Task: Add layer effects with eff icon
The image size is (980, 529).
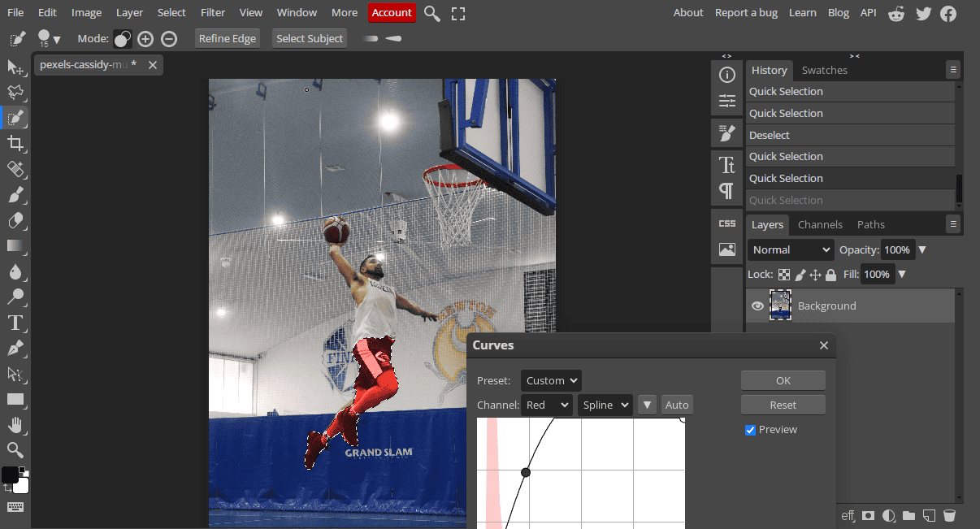Action: (848, 515)
